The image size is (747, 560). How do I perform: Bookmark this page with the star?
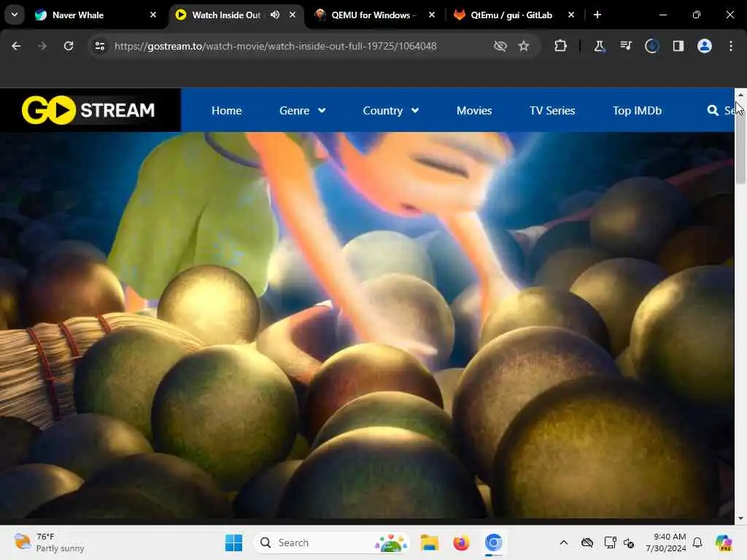[524, 46]
